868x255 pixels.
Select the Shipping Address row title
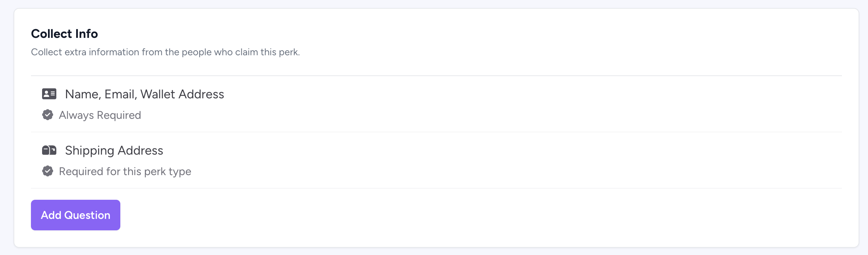click(x=114, y=150)
